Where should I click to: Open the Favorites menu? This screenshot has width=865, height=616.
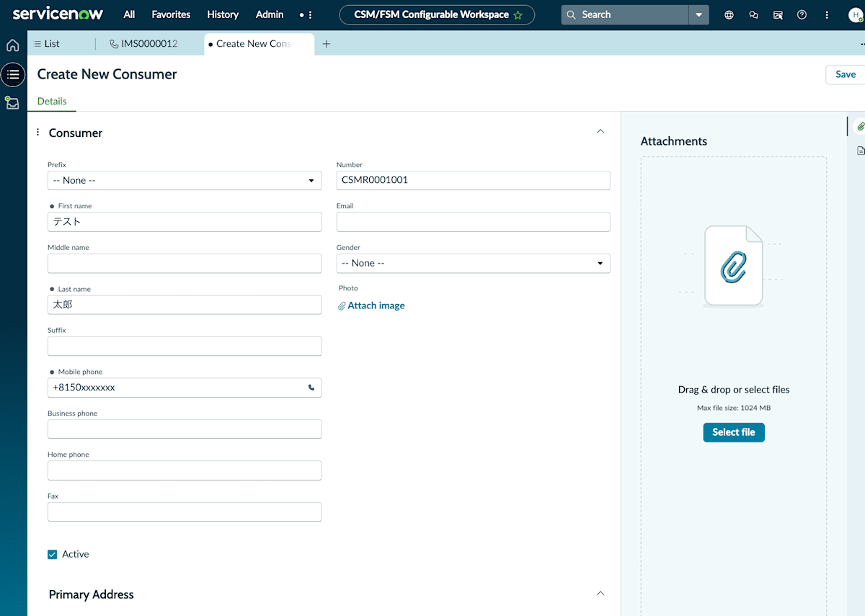[171, 14]
